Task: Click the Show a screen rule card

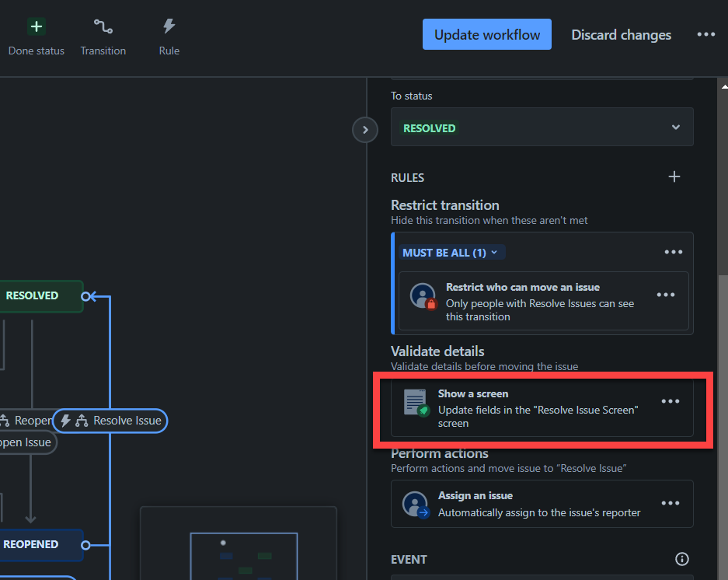Action: 542,408
